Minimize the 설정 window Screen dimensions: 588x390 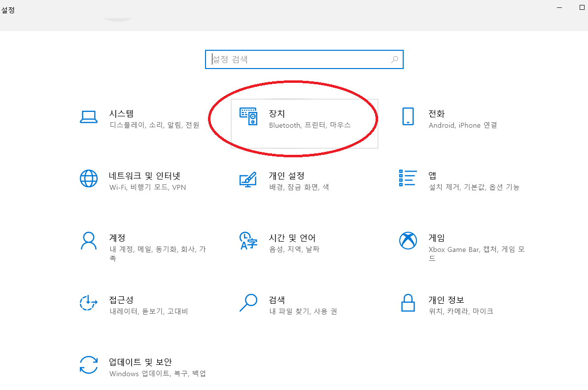point(559,7)
